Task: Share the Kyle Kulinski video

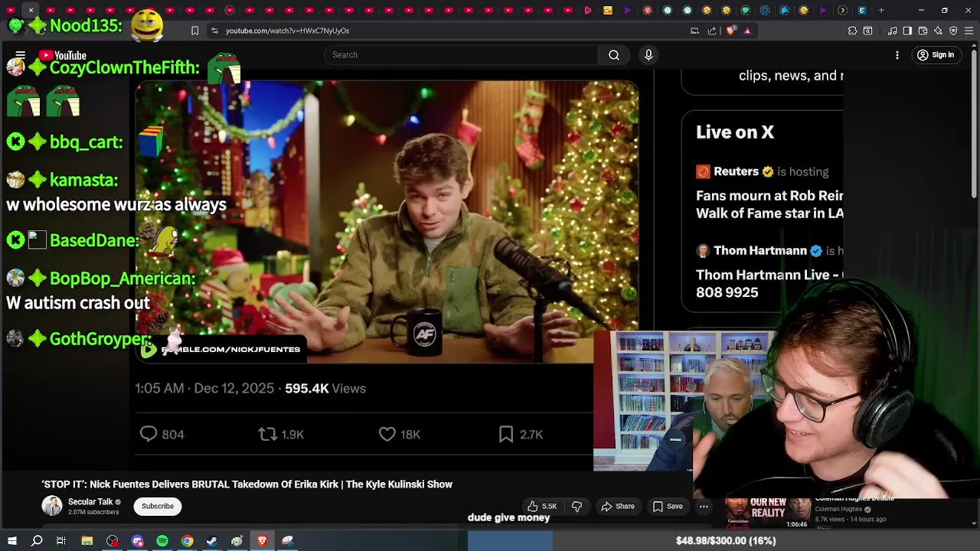Action: point(618,507)
